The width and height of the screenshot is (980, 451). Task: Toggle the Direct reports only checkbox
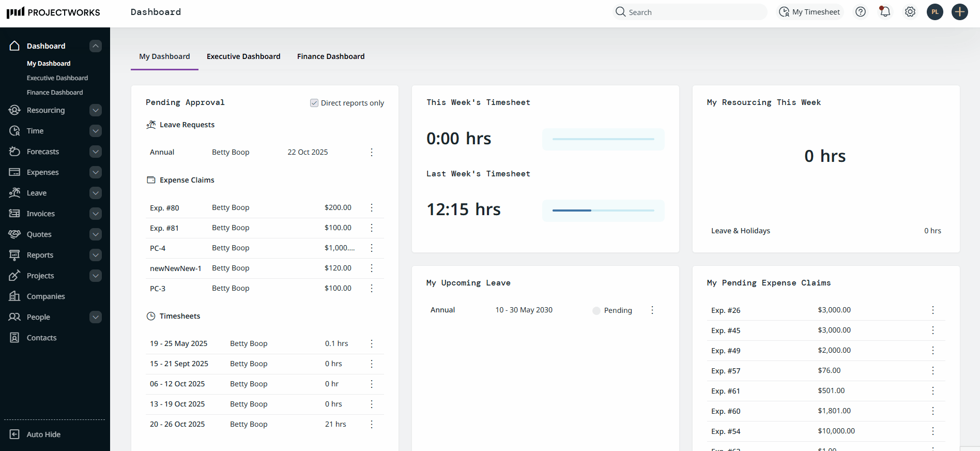pyautogui.click(x=314, y=103)
